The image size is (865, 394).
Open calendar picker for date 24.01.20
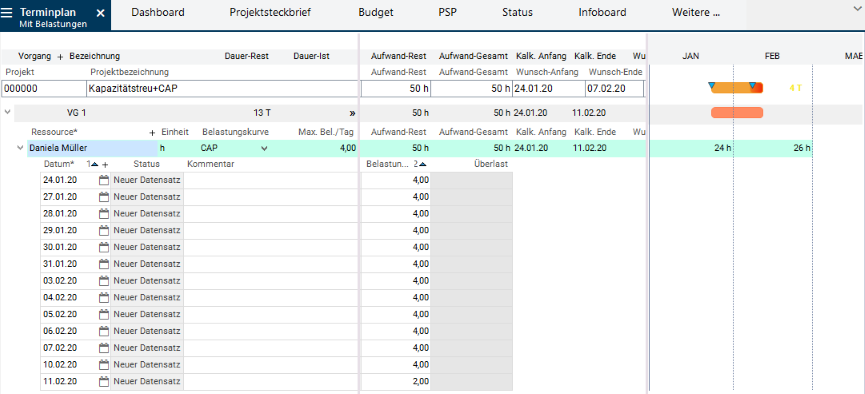[x=104, y=180]
